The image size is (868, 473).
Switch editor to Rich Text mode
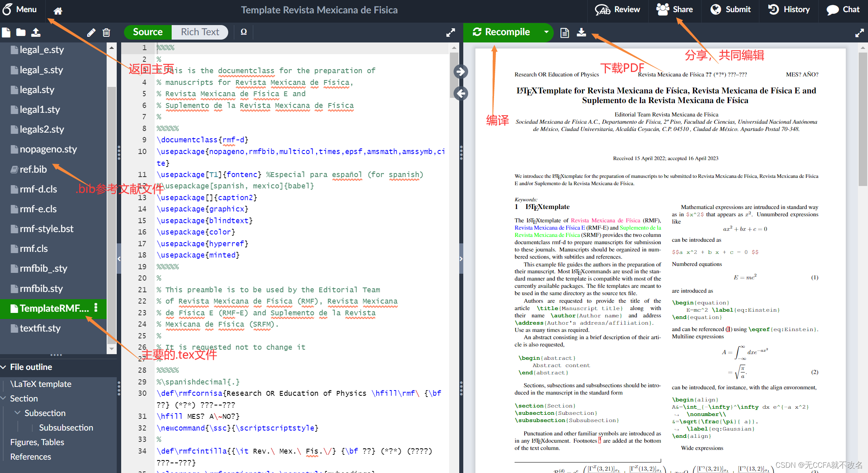pos(200,32)
